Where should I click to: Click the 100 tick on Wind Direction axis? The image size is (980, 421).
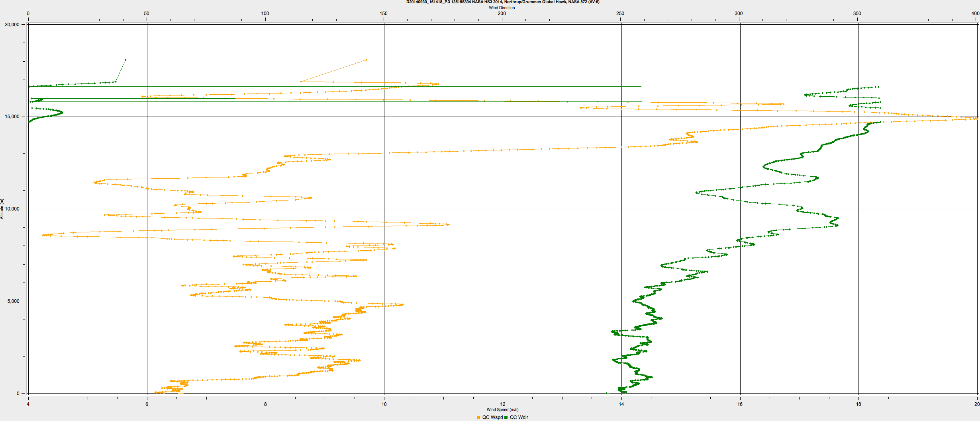pyautogui.click(x=265, y=14)
